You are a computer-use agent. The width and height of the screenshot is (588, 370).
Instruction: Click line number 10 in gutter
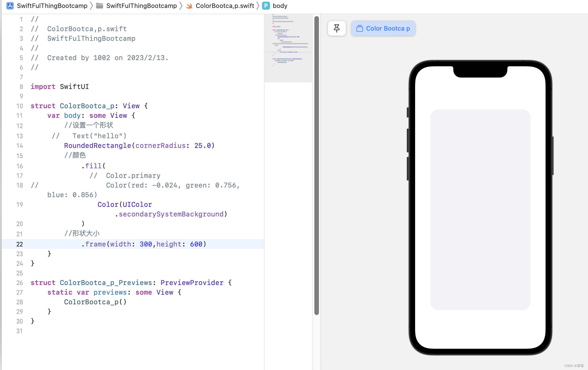click(x=19, y=106)
